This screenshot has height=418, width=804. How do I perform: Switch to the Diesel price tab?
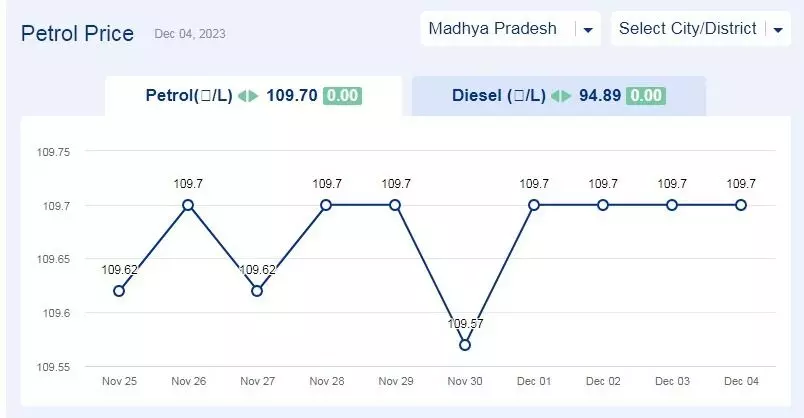tap(559, 96)
